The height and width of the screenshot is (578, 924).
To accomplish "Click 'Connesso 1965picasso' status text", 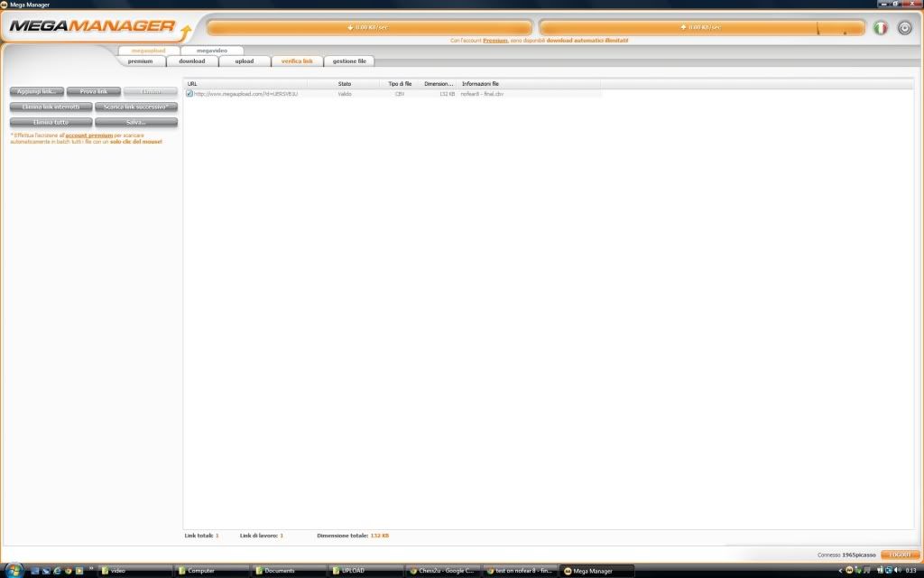I will tap(846, 555).
